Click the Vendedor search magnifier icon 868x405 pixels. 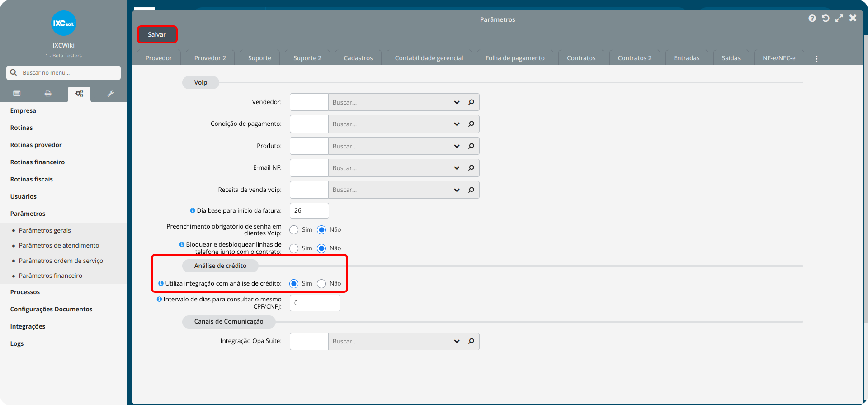click(x=471, y=102)
